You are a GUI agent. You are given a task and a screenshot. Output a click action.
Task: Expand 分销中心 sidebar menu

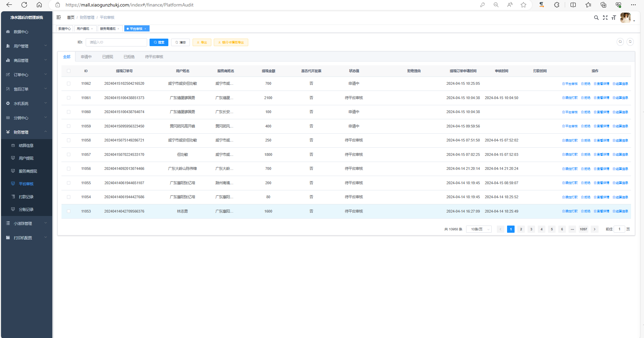(27, 118)
